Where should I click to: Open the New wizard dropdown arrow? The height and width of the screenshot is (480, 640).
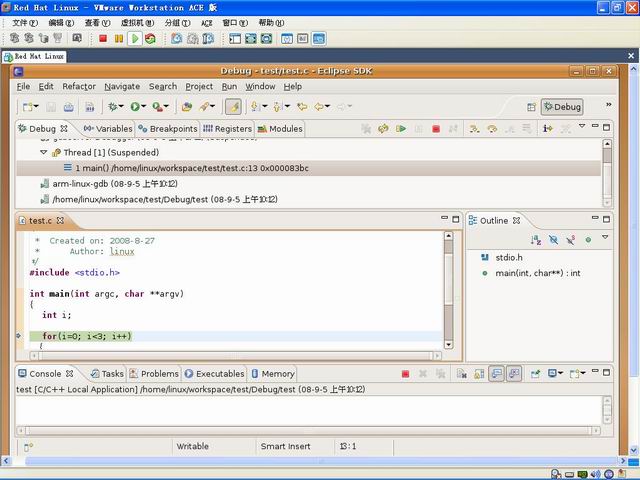pos(36,107)
